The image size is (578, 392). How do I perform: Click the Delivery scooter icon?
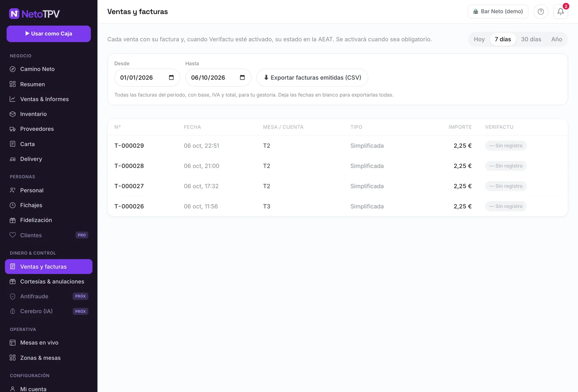point(13,159)
